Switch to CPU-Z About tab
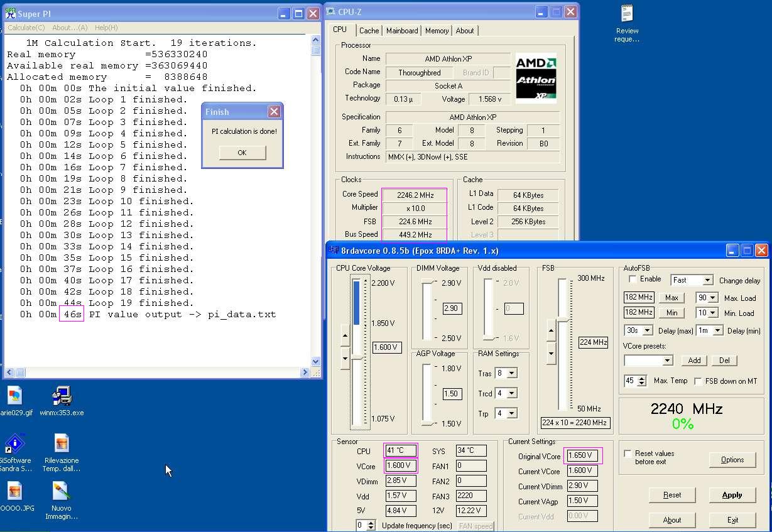Viewport: 772px width, 532px height. 465,31
